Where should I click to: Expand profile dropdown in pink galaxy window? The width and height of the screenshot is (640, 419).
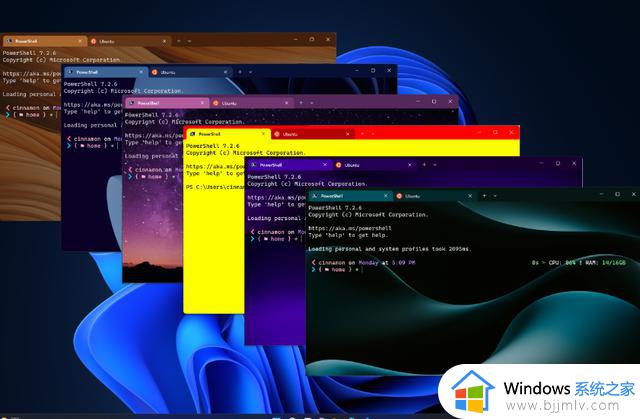click(x=311, y=103)
